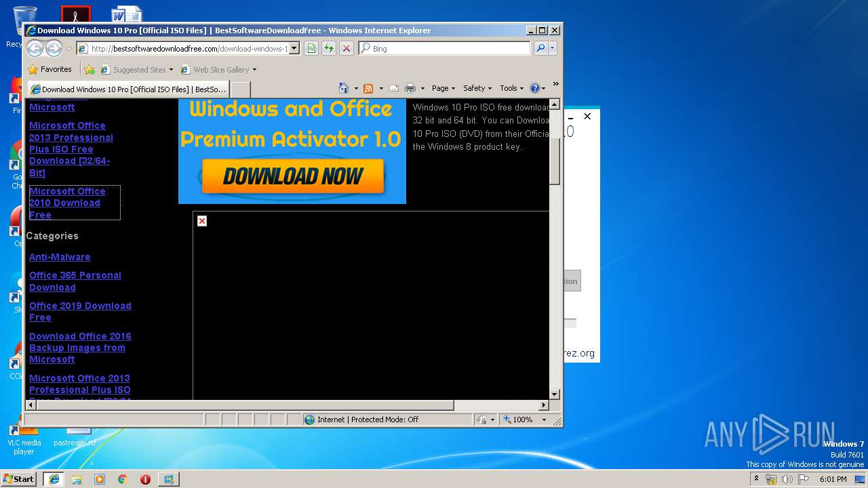The height and width of the screenshot is (488, 868).
Task: Go forward with the Forward arrow
Action: (x=54, y=48)
